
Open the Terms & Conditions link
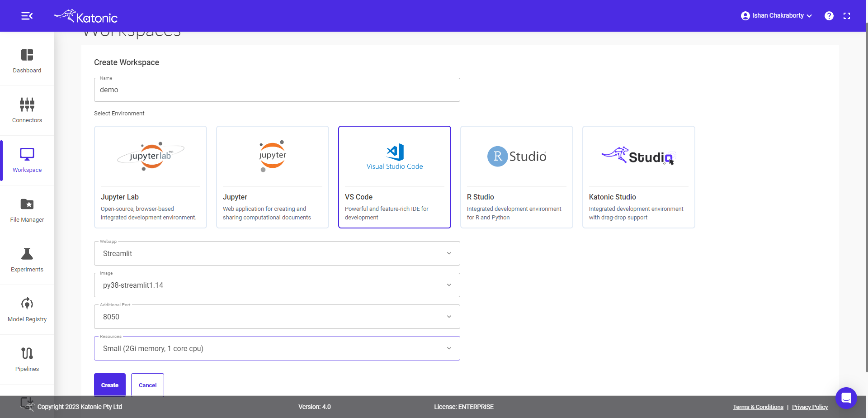pyautogui.click(x=758, y=407)
